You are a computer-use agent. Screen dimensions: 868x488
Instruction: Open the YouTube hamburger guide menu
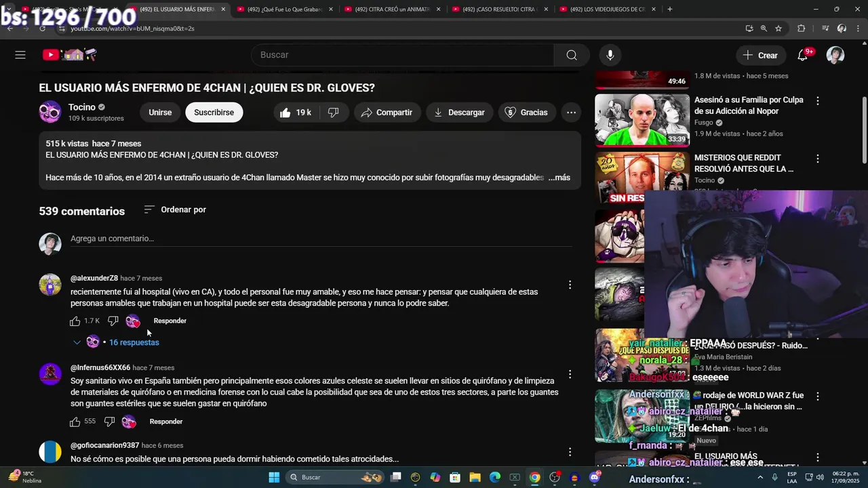tap(20, 55)
